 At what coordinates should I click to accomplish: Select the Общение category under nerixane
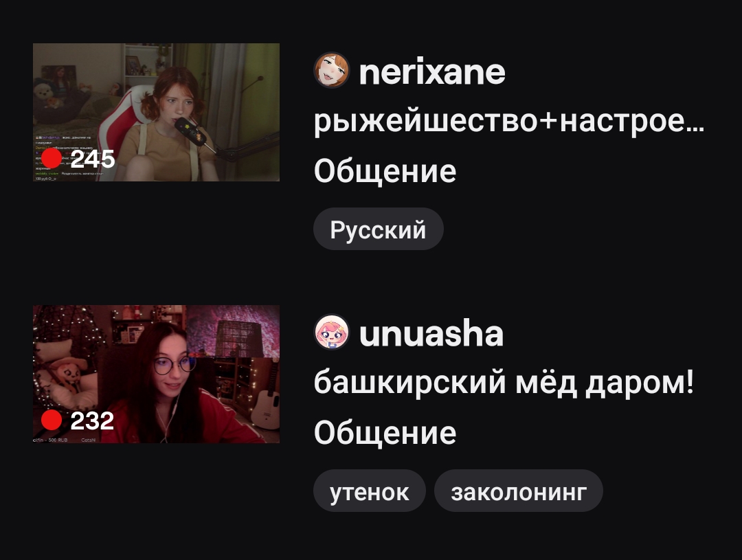point(385,171)
